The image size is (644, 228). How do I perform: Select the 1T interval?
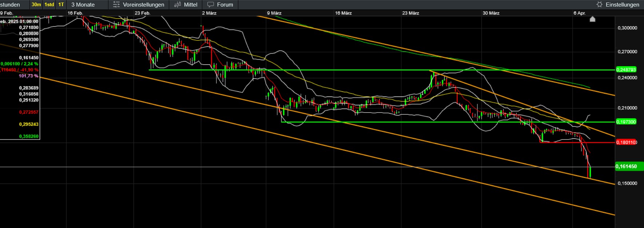(x=61, y=5)
